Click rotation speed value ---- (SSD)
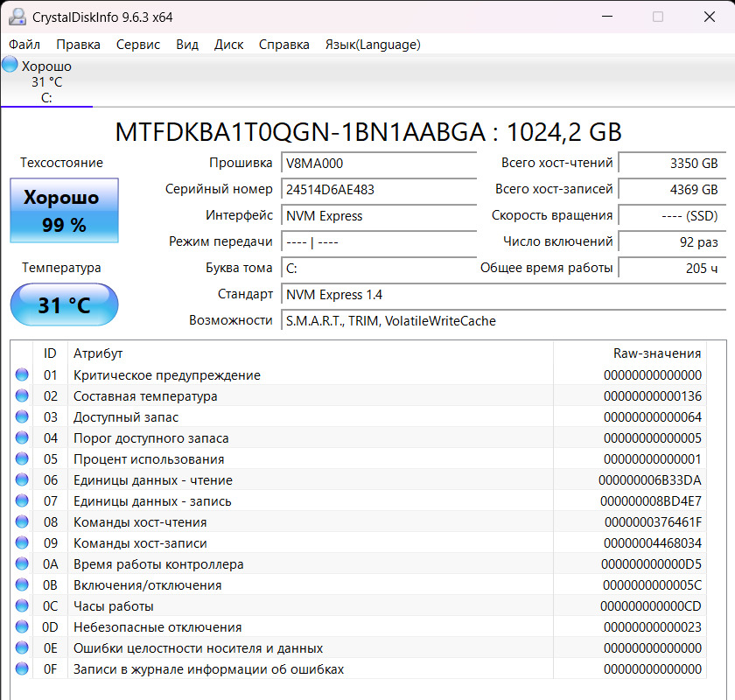This screenshot has height=700, width=735. pyautogui.click(x=672, y=215)
